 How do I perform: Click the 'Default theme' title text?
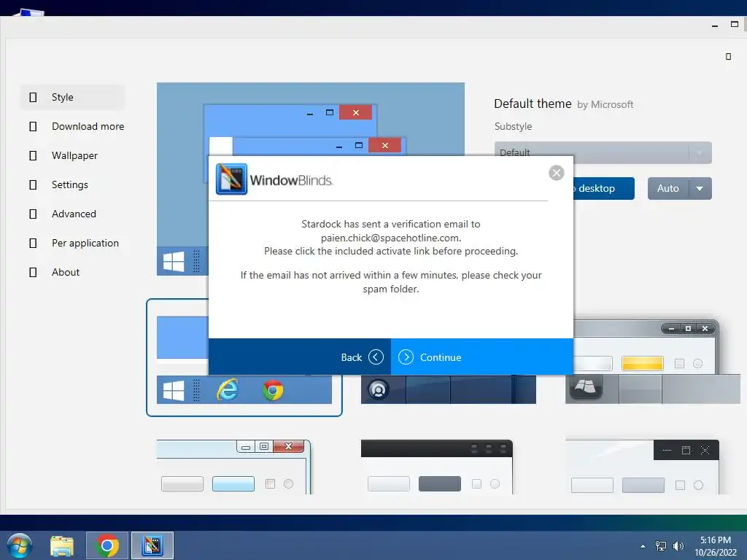click(x=533, y=104)
